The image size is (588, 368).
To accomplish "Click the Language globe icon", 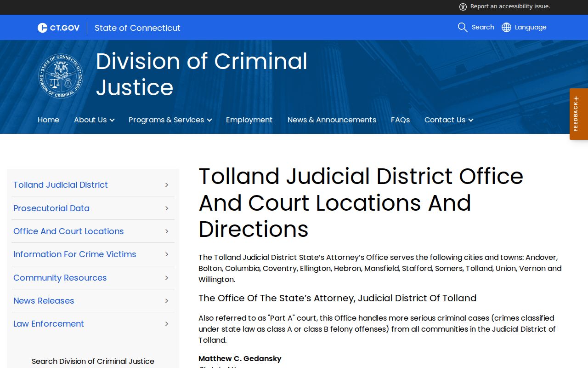I will point(506,27).
